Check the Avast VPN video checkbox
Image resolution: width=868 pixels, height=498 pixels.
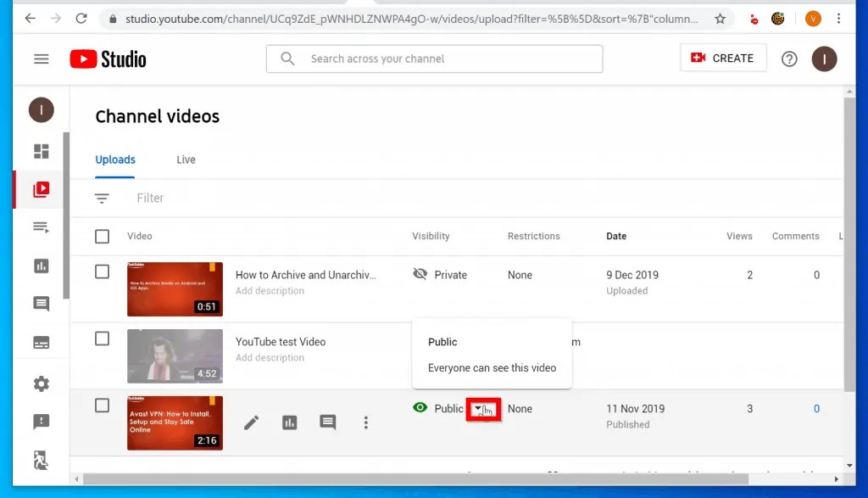[x=102, y=406]
